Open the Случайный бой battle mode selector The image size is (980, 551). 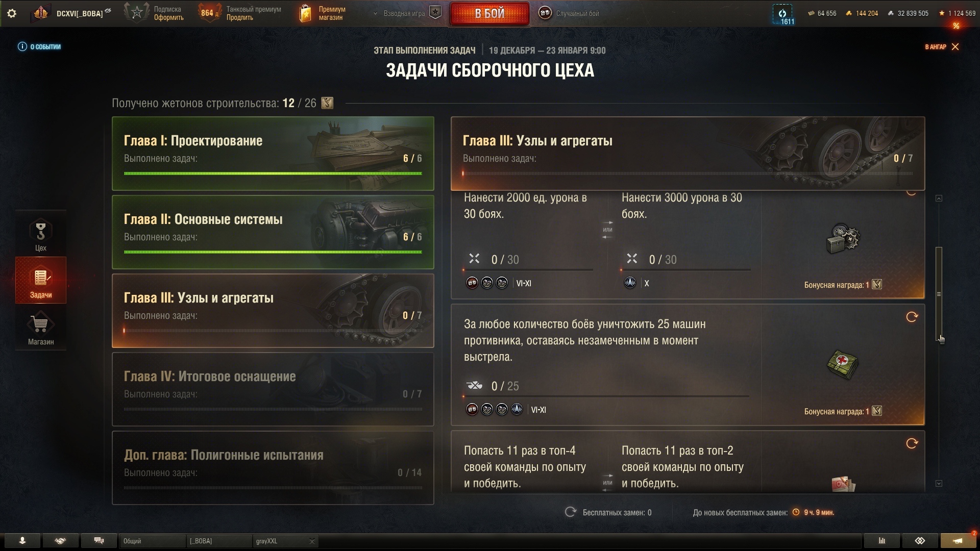coord(570,13)
